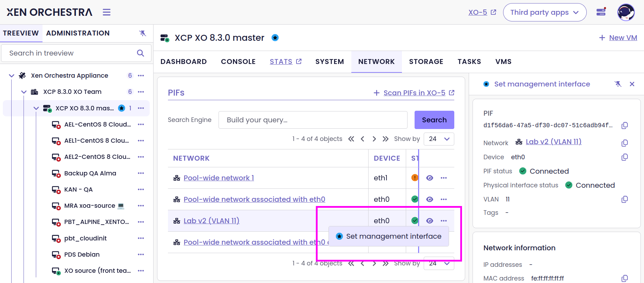Screen dimensions: 644x283
Task: Open Lab v2 (VLAN 11) link in table
Action: click(x=211, y=221)
